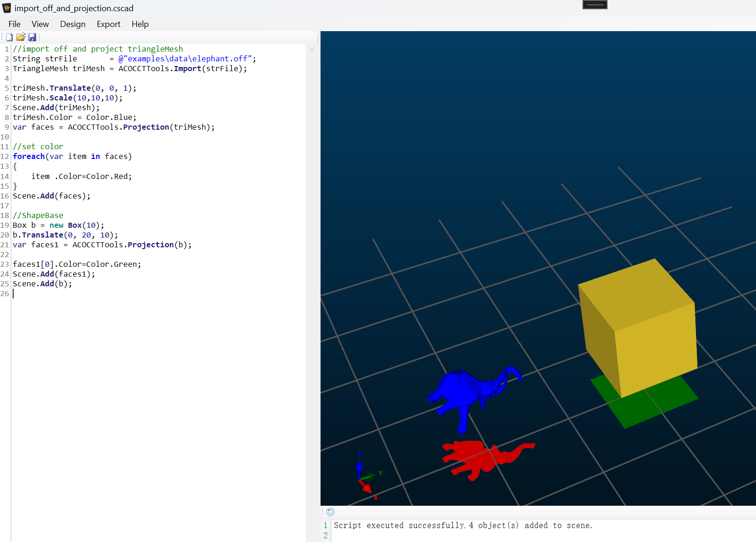Click line number 12 in the gutter
The width and height of the screenshot is (756, 542).
coord(5,157)
